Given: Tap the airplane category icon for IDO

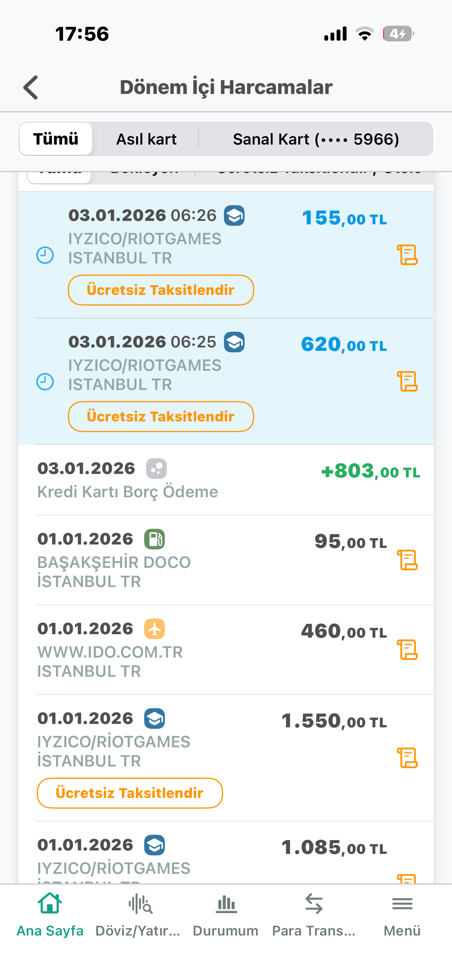Looking at the screenshot, I should tap(155, 629).
